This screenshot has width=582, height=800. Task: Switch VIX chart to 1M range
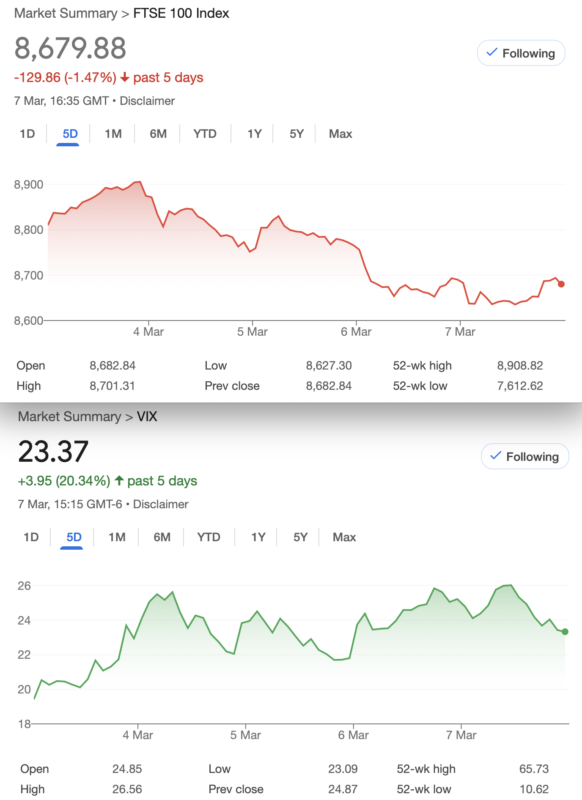[117, 537]
